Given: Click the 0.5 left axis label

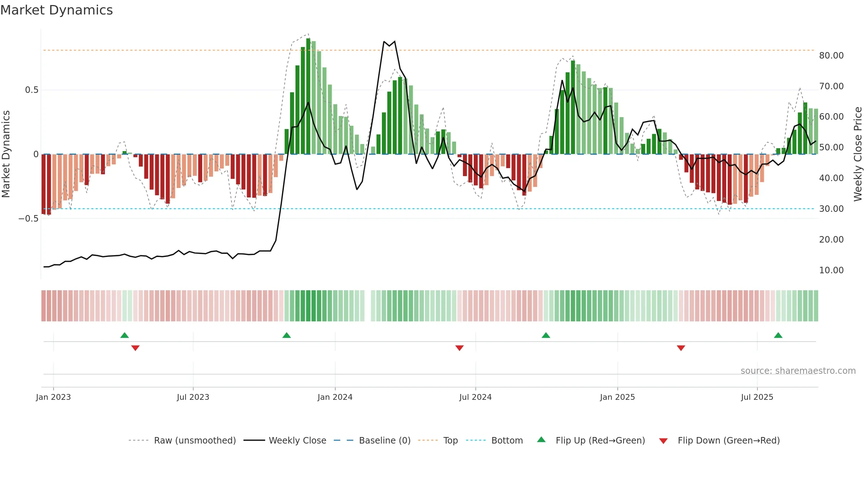Looking at the screenshot, I should pyautogui.click(x=31, y=90).
